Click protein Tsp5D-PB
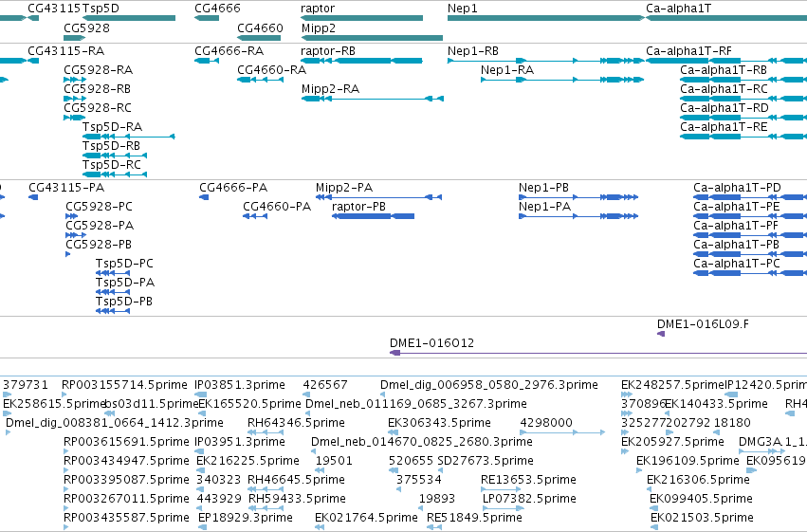This screenshot has height=532, width=807. (x=124, y=302)
